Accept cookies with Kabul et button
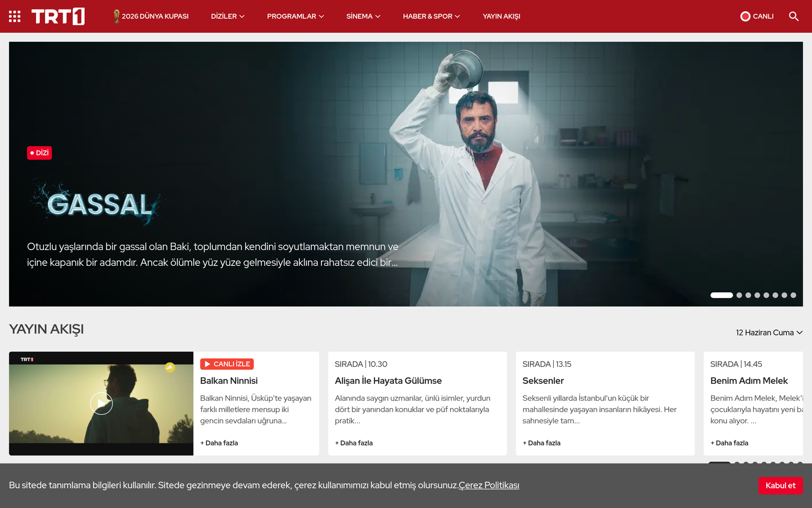812x508 pixels. pos(780,485)
